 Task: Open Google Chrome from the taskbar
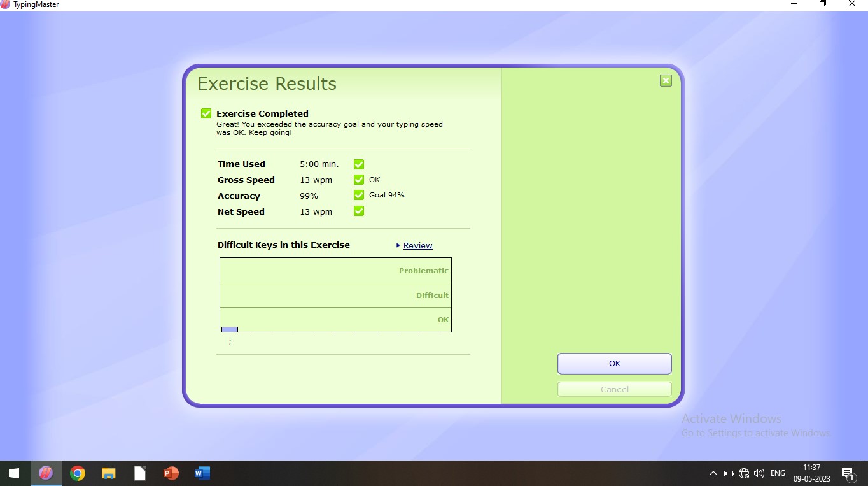click(78, 473)
